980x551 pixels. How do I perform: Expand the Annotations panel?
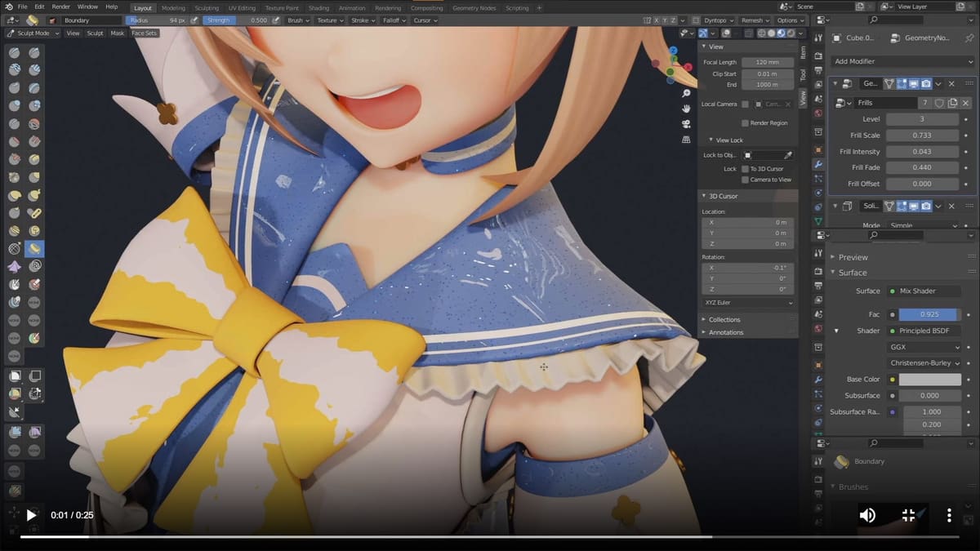[x=725, y=332]
